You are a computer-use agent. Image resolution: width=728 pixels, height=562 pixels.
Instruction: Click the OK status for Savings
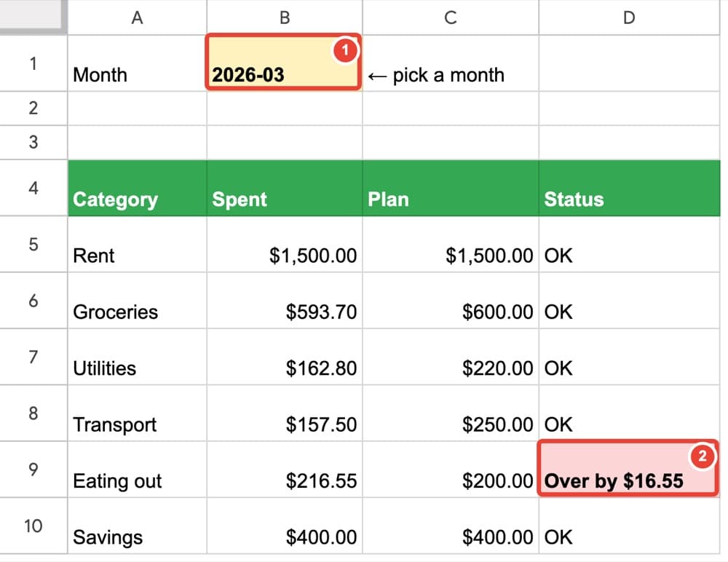tap(630, 526)
